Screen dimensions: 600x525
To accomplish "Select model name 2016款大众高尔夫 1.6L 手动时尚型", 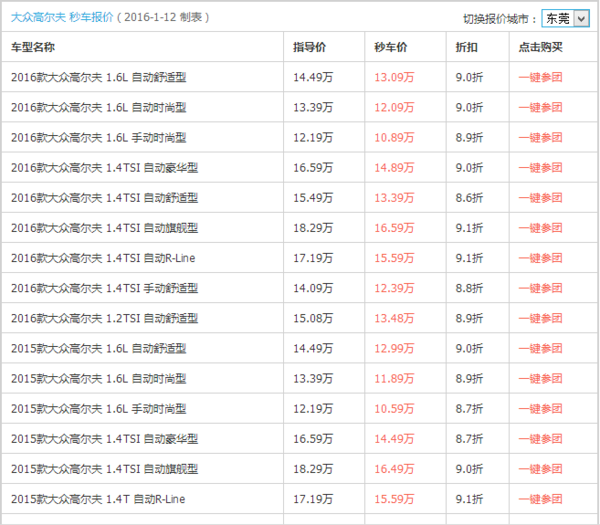I will point(99,137).
